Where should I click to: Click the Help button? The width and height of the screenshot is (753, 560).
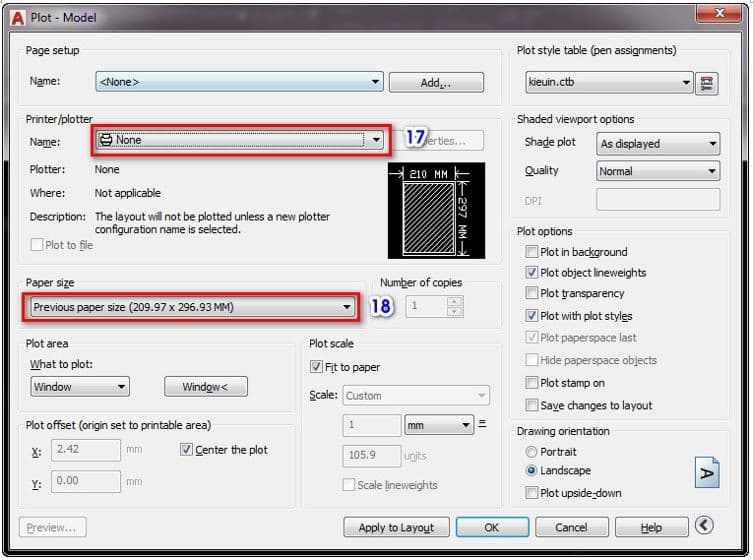point(651,527)
